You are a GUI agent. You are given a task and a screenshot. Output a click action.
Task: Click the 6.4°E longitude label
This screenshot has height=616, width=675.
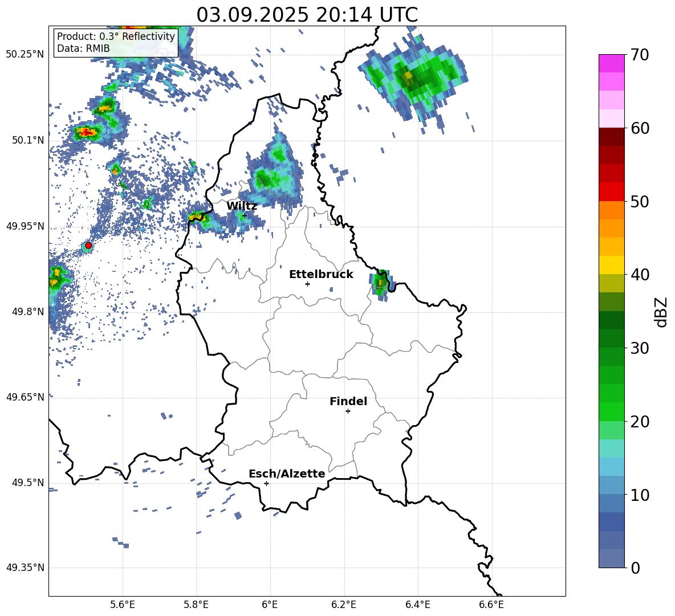[417, 605]
